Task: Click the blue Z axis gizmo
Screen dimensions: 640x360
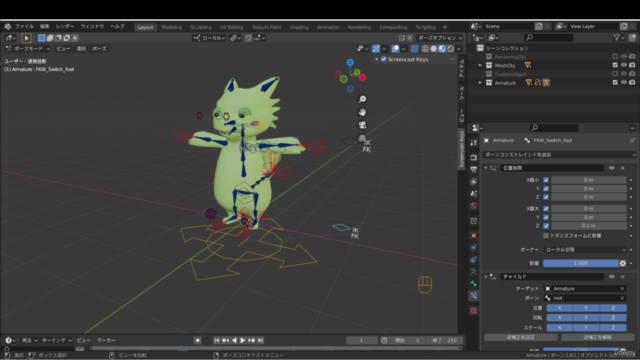Action: 350,62
